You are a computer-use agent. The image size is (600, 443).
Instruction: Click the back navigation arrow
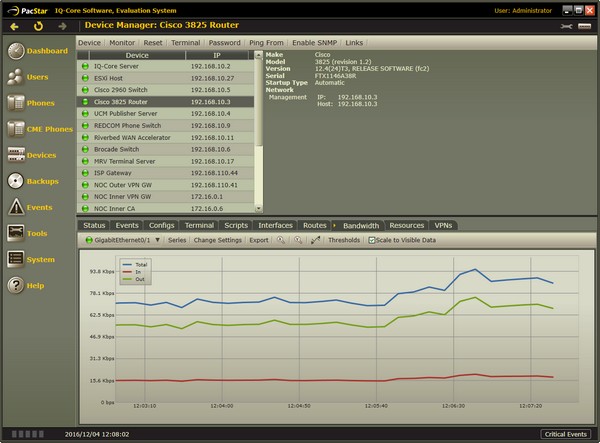coord(14,25)
